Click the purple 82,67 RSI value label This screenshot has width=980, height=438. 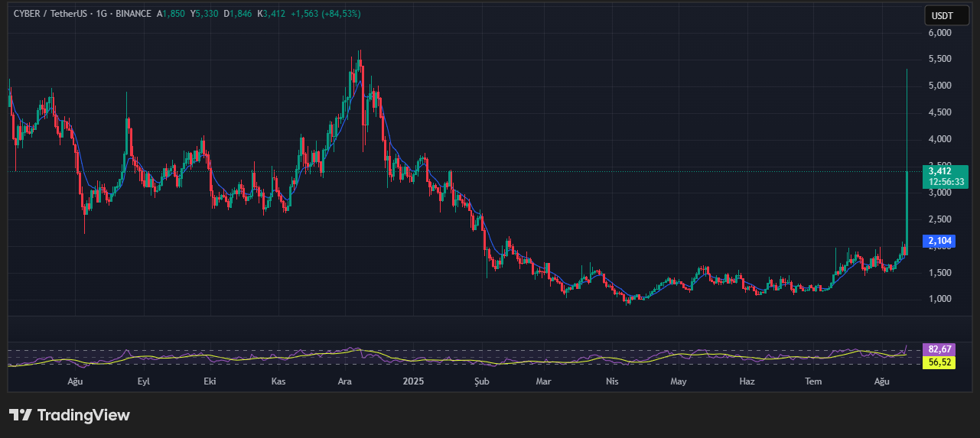[x=939, y=349]
